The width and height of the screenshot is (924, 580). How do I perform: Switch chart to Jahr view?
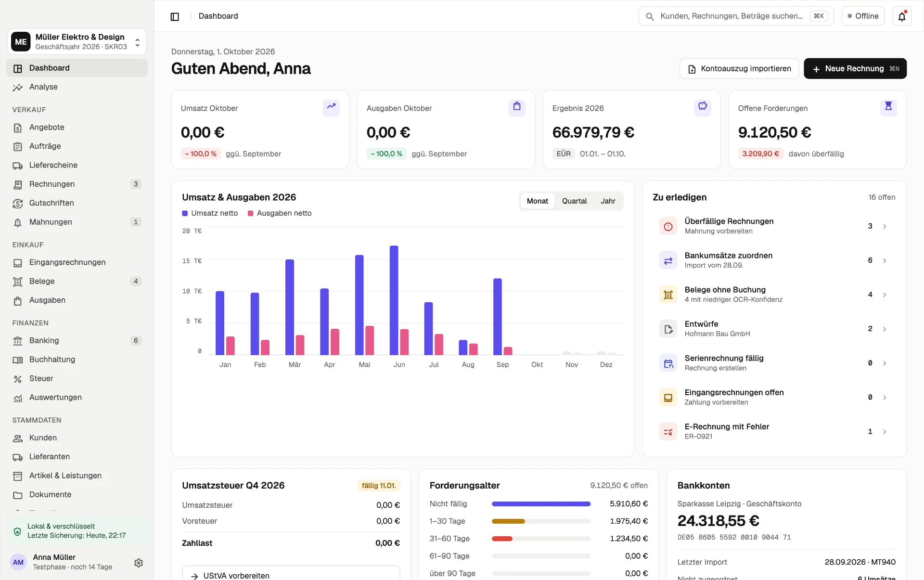coord(608,201)
